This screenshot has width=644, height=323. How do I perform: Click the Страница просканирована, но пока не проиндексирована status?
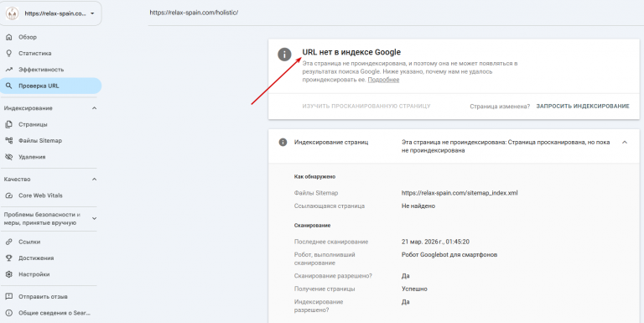tap(506, 146)
